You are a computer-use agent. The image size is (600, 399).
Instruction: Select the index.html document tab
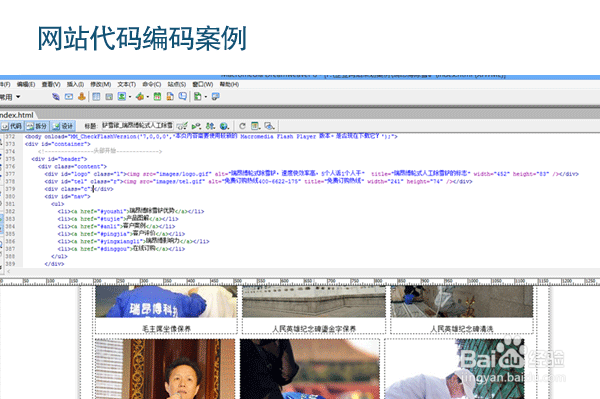(17, 115)
